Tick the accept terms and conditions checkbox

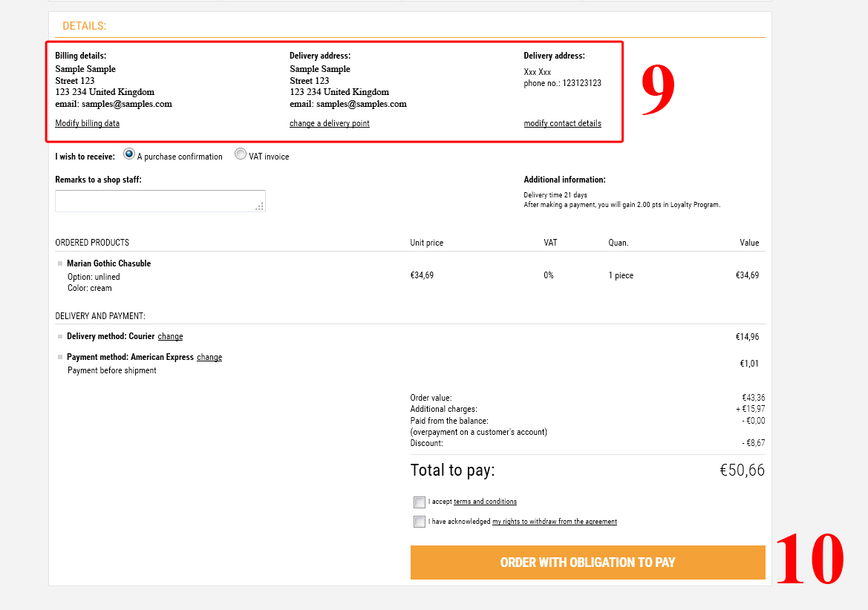420,502
